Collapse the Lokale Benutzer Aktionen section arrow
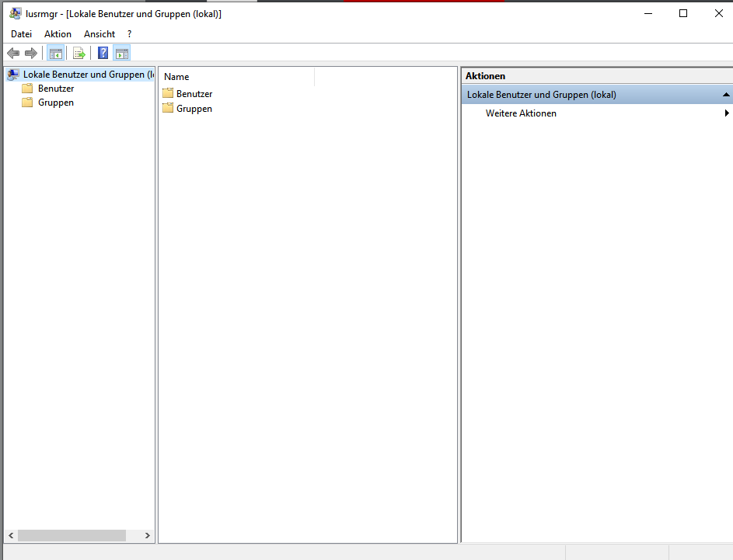This screenshot has height=560, width=733. (726, 94)
